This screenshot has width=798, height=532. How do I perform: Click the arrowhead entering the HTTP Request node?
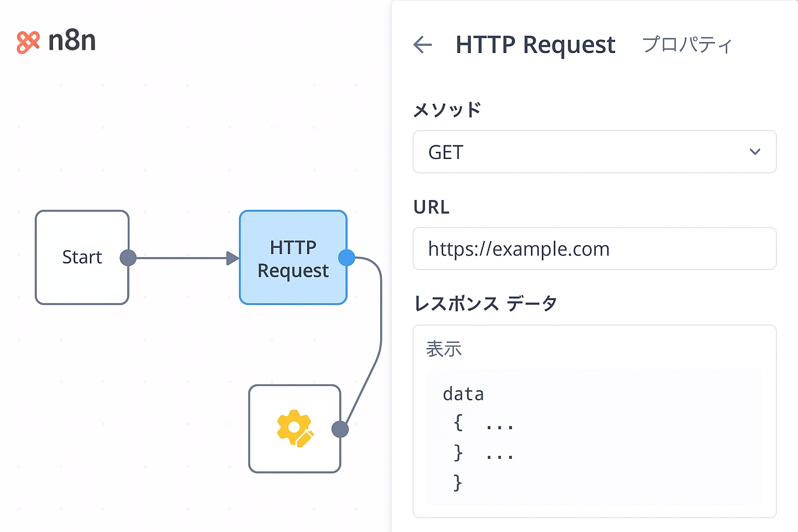(x=232, y=258)
